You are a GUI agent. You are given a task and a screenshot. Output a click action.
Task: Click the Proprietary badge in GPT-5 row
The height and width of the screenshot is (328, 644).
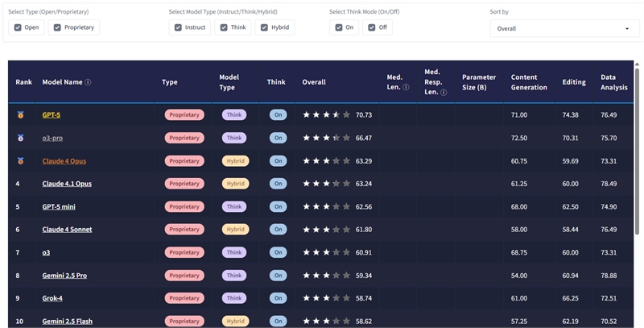click(x=184, y=114)
